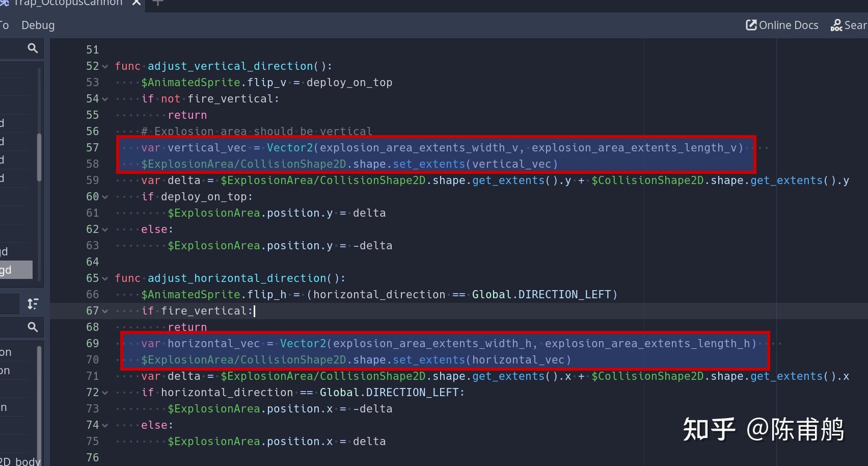Click the scripts panel search magnifier icon
Image resolution: width=868 pixels, height=466 pixels.
point(33,48)
